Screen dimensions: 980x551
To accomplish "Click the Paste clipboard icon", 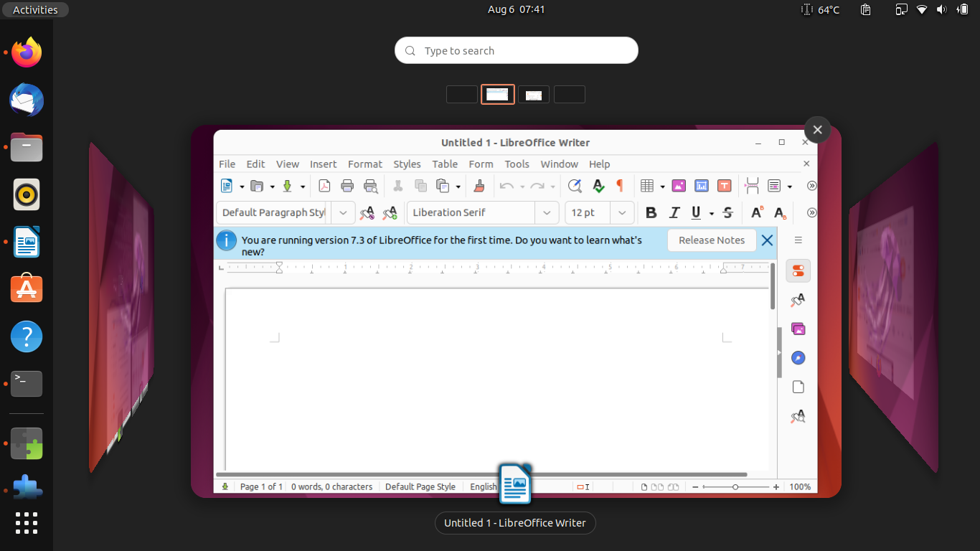I will coord(443,186).
